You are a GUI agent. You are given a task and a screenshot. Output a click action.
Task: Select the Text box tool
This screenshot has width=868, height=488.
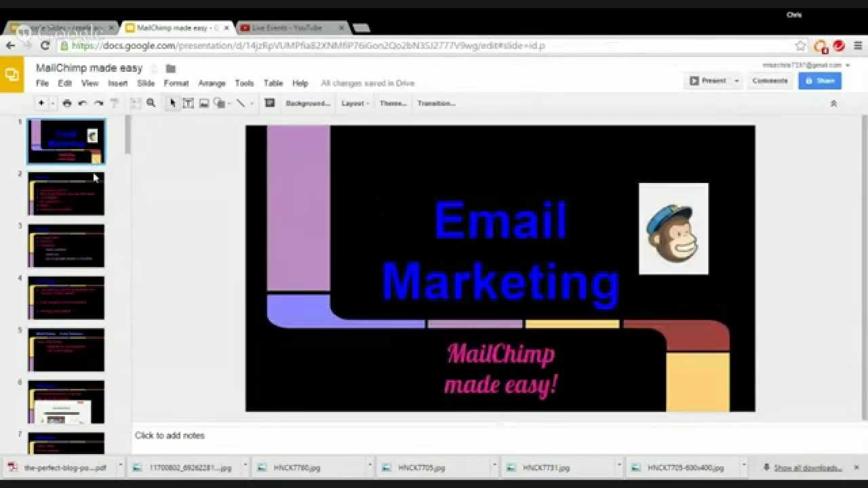click(x=188, y=103)
